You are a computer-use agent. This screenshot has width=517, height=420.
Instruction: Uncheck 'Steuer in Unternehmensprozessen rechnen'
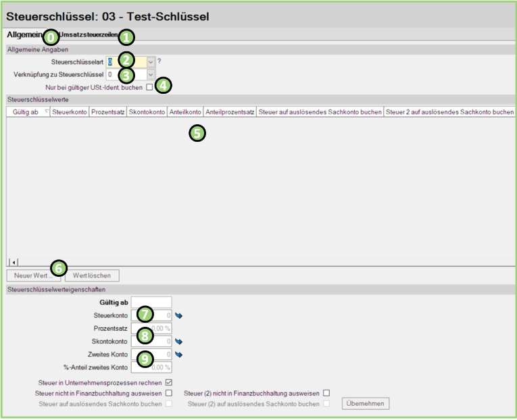point(168,383)
